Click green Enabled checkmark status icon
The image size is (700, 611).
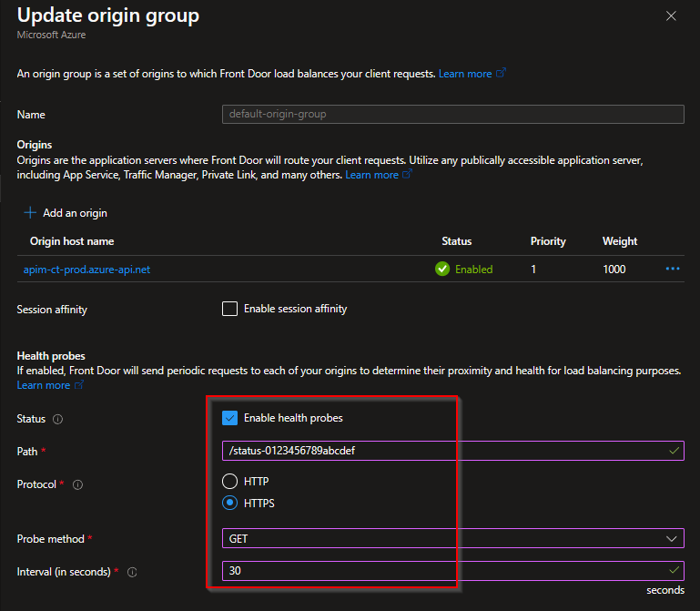coord(442,269)
